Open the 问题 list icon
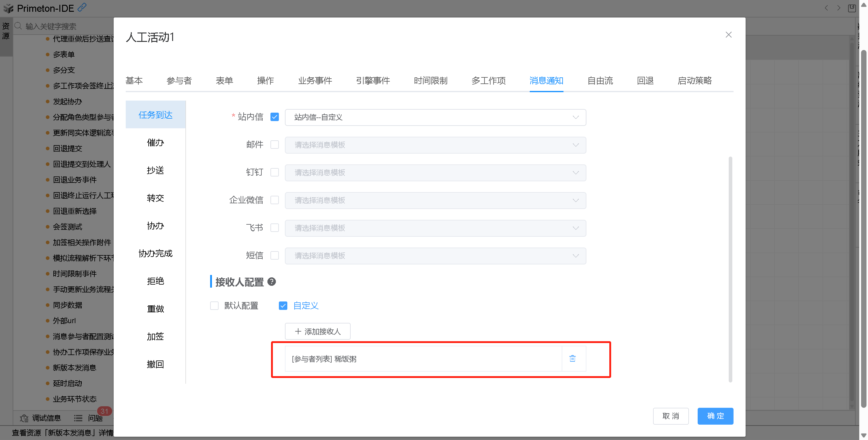Screen dimensions: 868x440 pyautogui.click(x=78, y=418)
